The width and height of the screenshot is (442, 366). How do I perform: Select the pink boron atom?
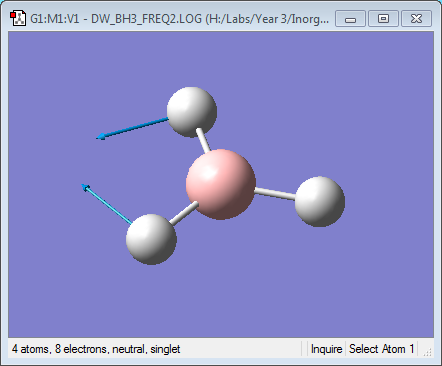pos(221,184)
